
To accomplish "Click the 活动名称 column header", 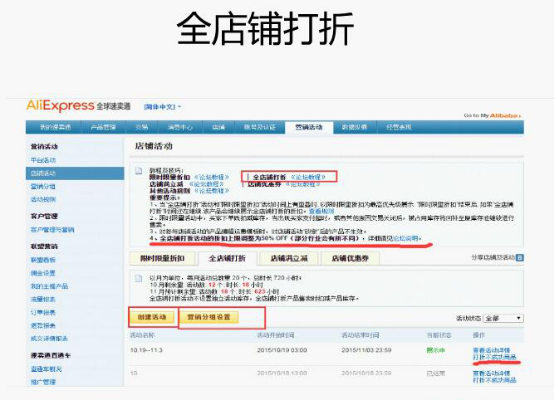I will click(142, 335).
